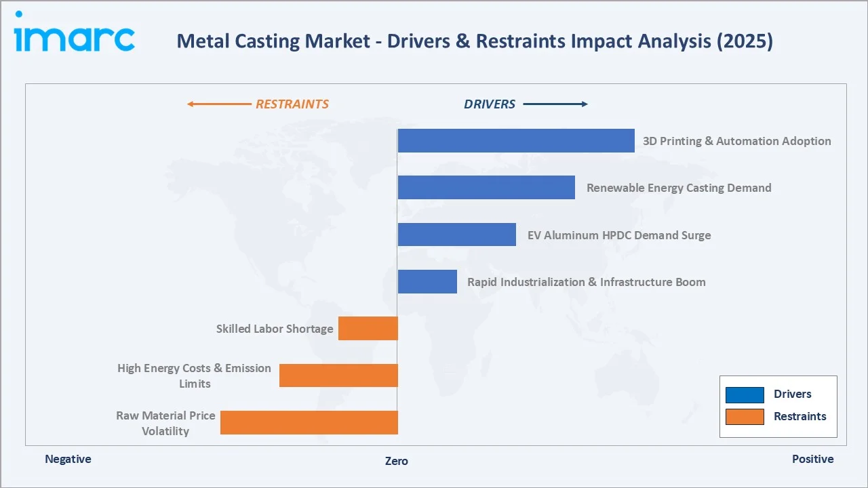This screenshot has height=488, width=868.
Task: Click the IMARC logo
Action: click(x=73, y=37)
